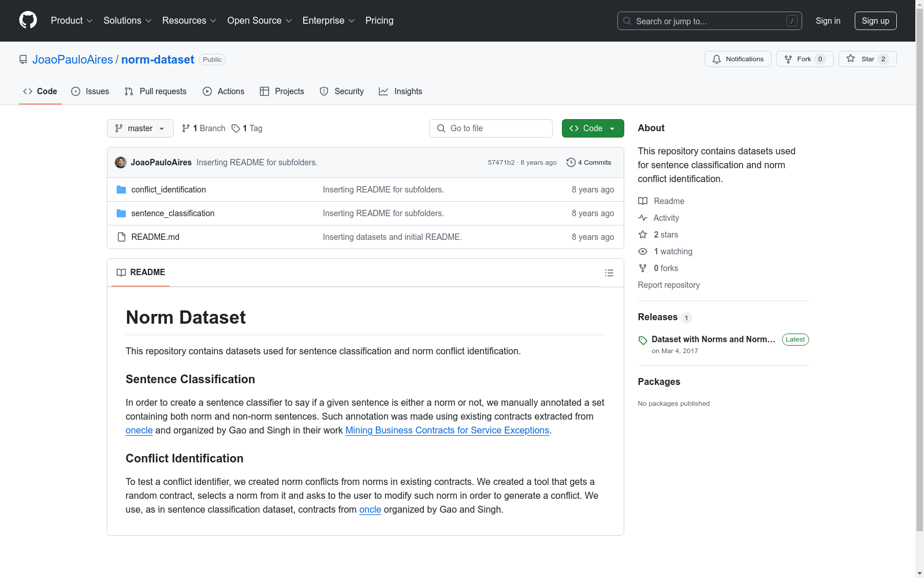Select the README tab in file viewer

(141, 272)
